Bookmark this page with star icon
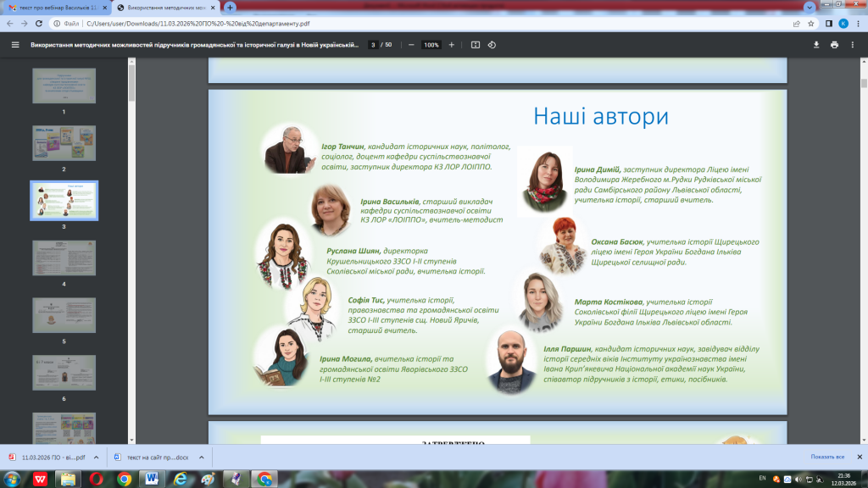This screenshot has width=868, height=488. pos(811,24)
